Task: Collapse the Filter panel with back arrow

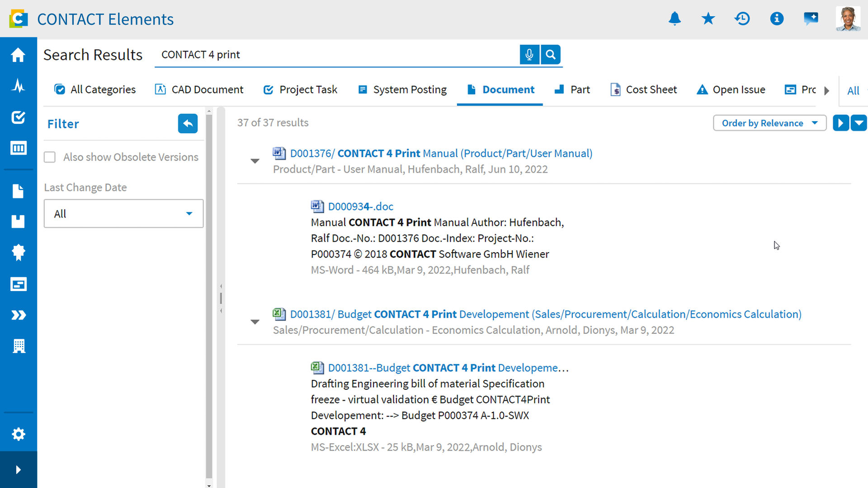Action: 188,123
